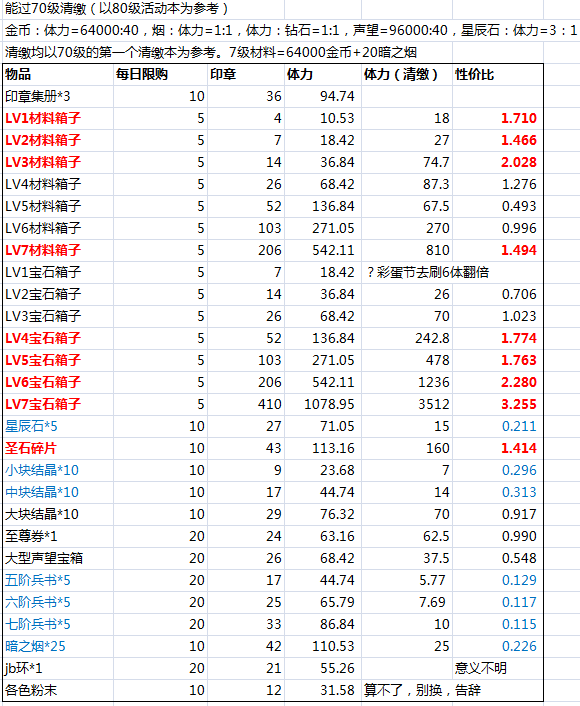
Task: Select the 0.493 ratio value
Action: pos(519,207)
